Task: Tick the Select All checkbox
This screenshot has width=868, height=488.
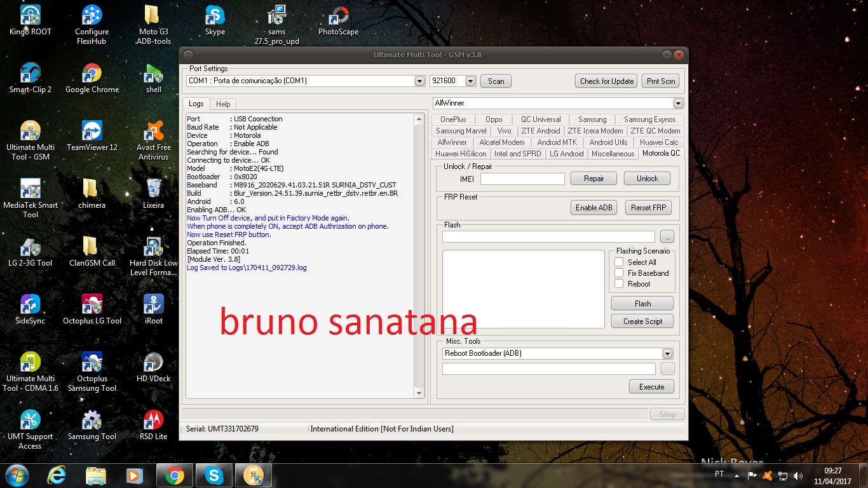Action: pyautogui.click(x=619, y=262)
